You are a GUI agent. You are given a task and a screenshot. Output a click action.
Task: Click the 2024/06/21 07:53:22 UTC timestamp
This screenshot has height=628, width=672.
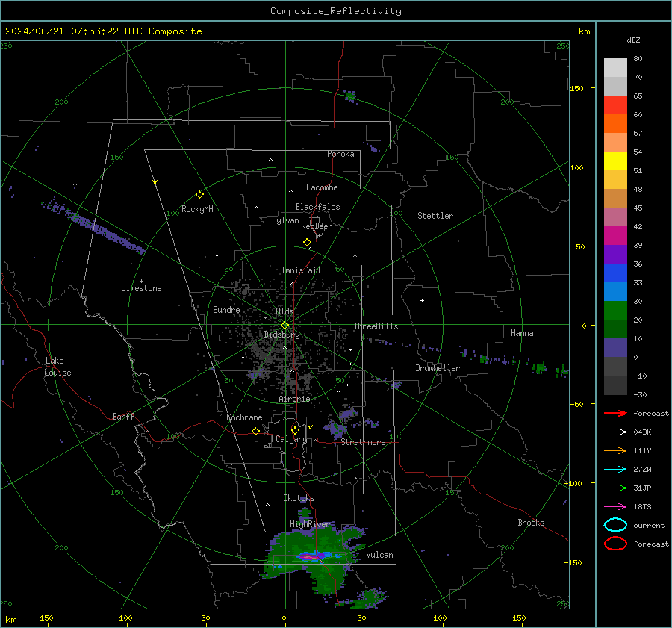point(103,31)
